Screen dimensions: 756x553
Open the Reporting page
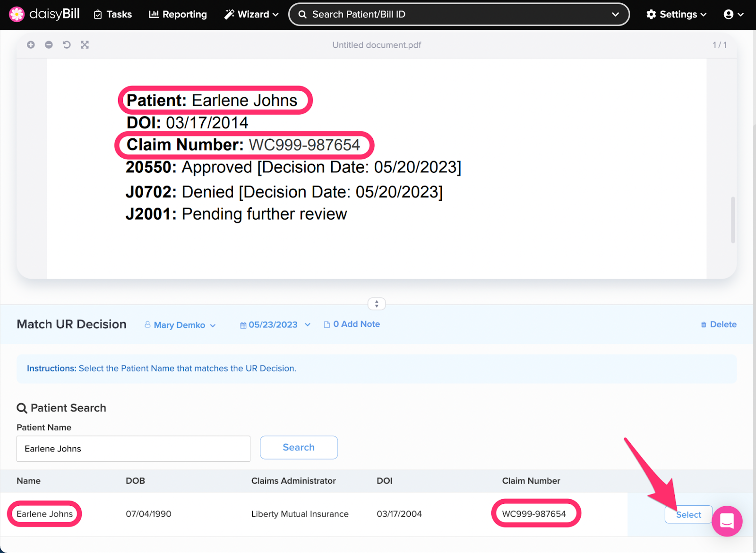tap(178, 14)
